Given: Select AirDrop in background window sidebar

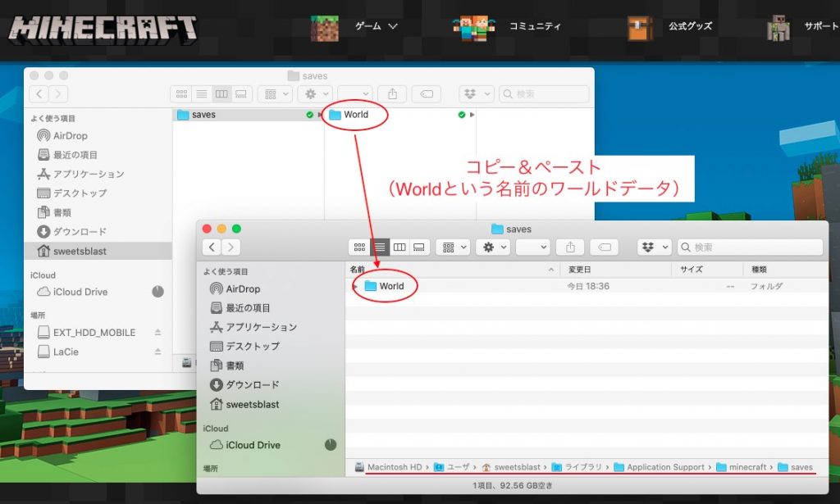Looking at the screenshot, I should tap(62, 136).
